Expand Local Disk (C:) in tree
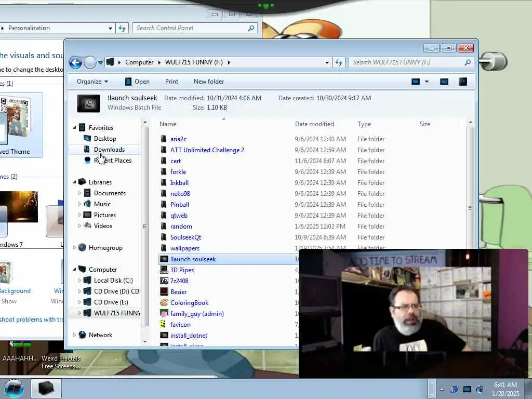The width and height of the screenshot is (532, 399). point(79,280)
